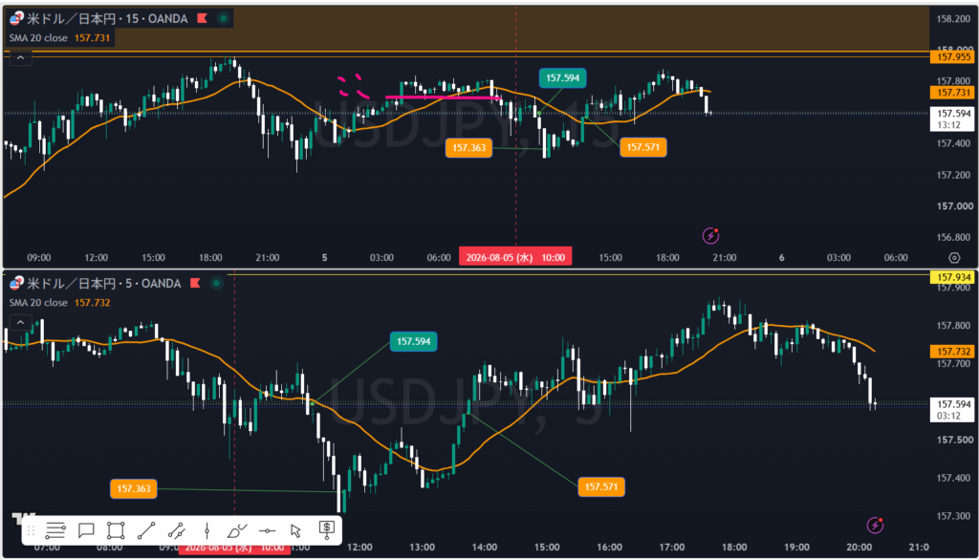Screen dimensions: 979x560
Task: Open symbol title 米ドル／日本円 · 15 · OANDA
Action: point(107,19)
